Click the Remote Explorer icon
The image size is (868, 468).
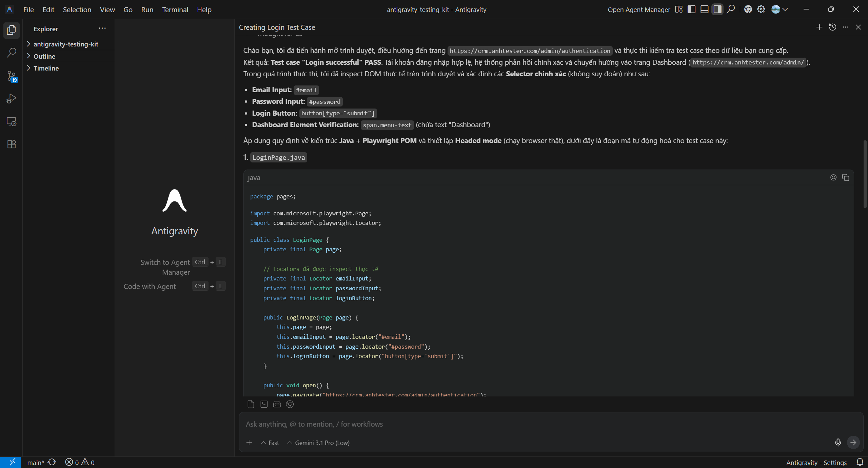click(12, 121)
